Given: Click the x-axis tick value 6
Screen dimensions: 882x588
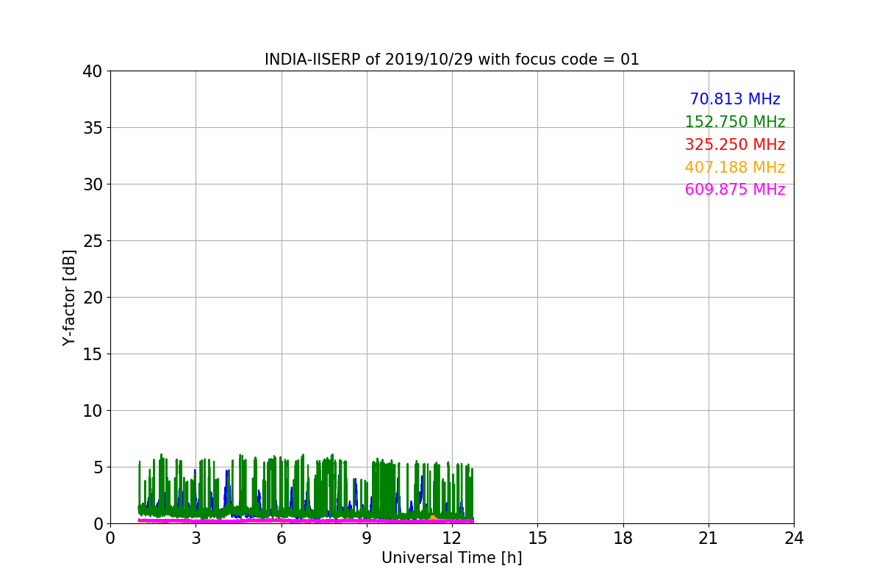Looking at the screenshot, I should click(281, 538).
